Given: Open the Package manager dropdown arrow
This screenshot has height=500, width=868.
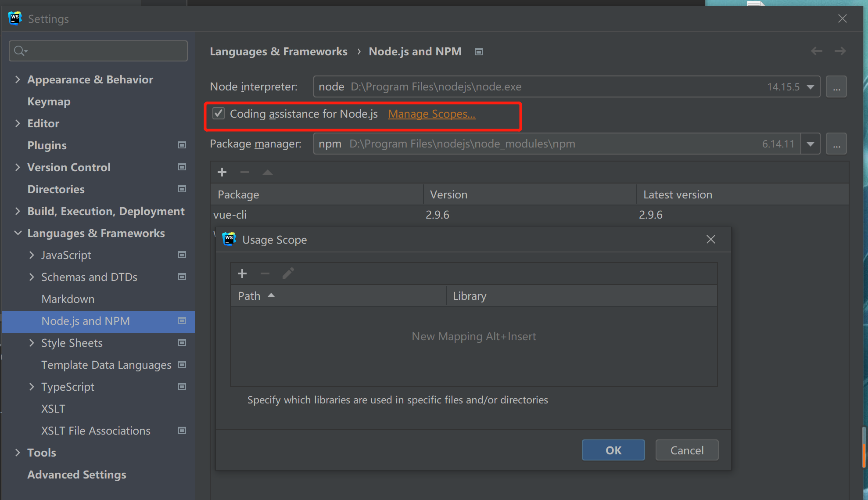Looking at the screenshot, I should click(x=811, y=144).
